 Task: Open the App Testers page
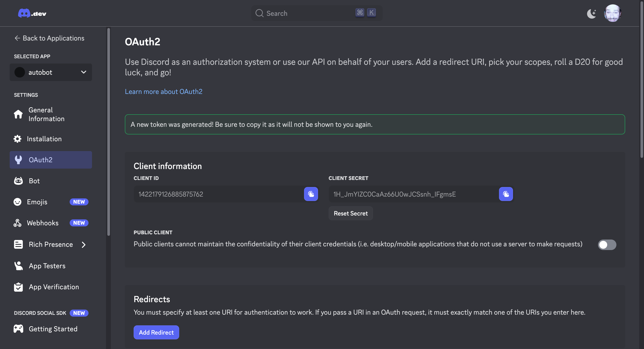(51, 266)
